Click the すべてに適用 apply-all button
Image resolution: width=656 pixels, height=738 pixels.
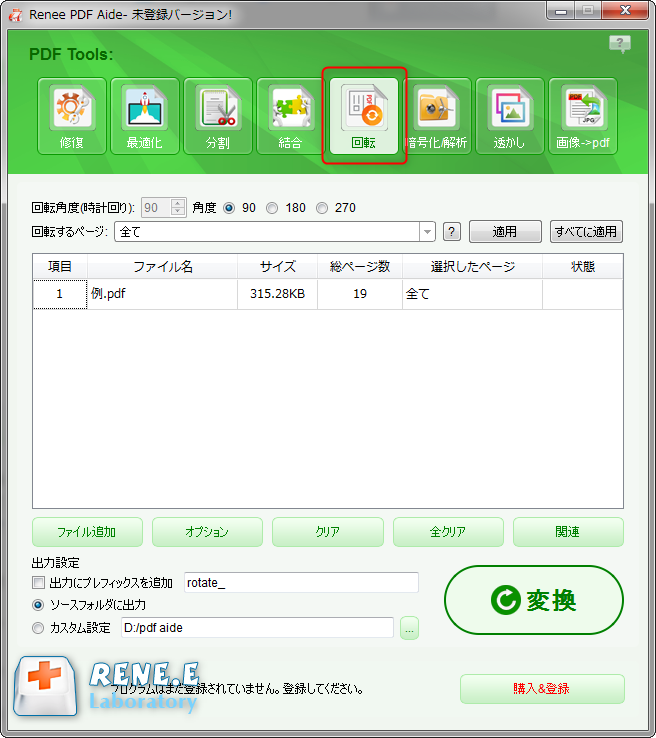point(586,232)
